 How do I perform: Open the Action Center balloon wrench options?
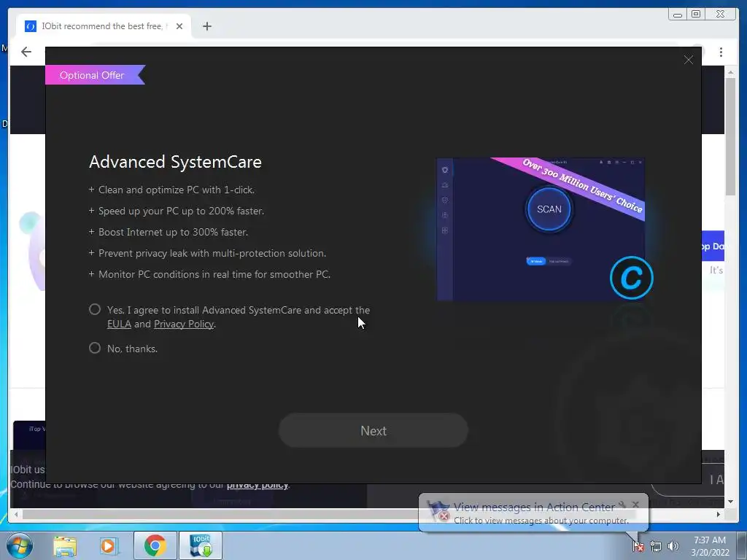coord(622,505)
